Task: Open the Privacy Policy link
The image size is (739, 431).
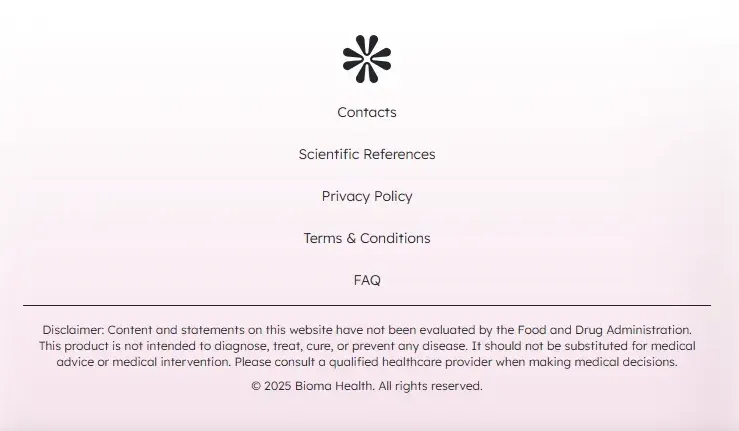Action: pos(367,196)
